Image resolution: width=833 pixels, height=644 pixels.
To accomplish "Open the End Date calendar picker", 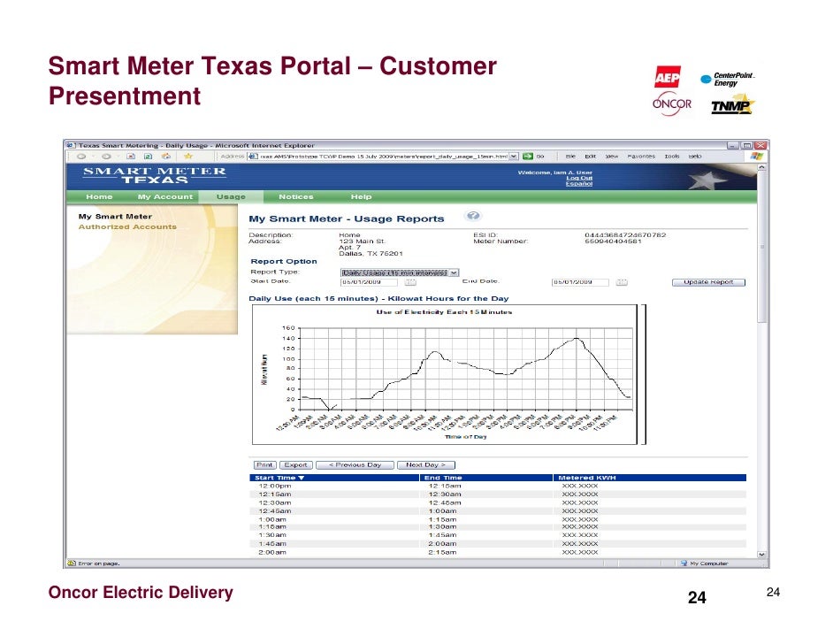I will pos(622,282).
